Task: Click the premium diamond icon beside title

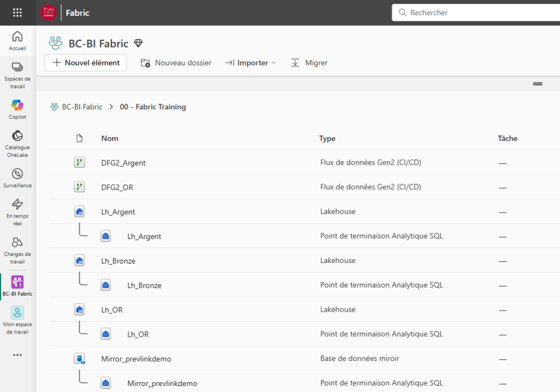Action: click(x=138, y=43)
